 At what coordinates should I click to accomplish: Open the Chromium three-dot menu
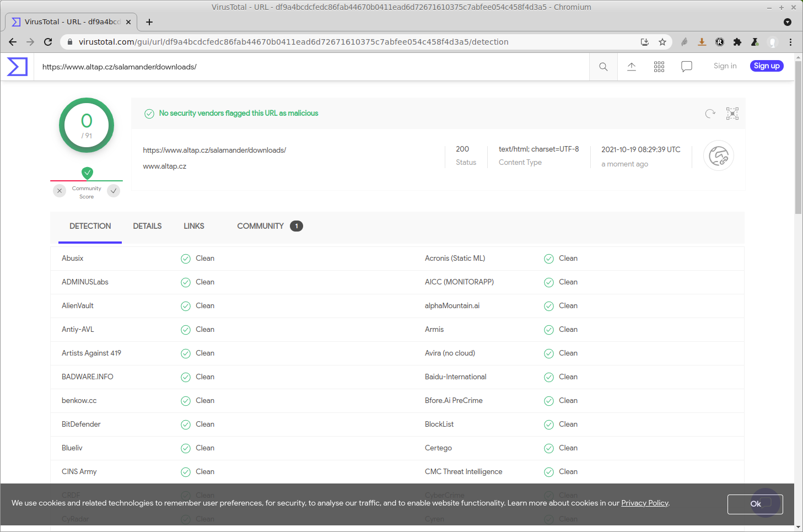click(791, 42)
